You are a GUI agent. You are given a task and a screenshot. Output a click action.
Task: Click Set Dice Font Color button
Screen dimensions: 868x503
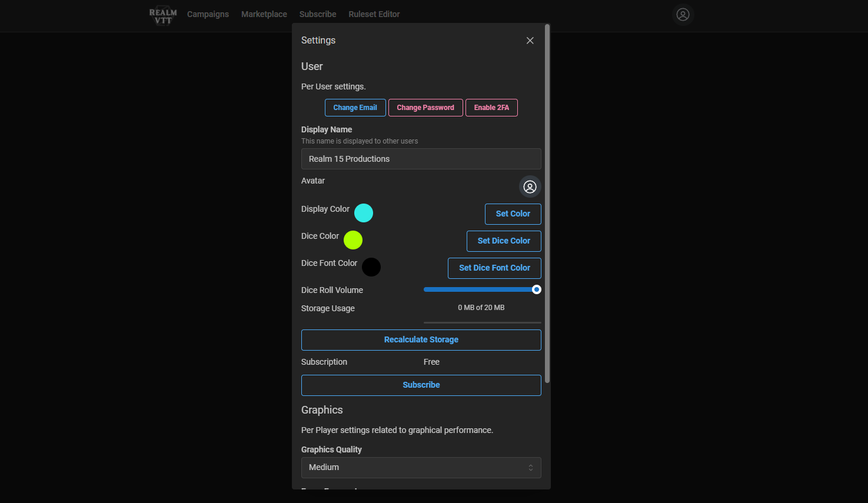494,268
